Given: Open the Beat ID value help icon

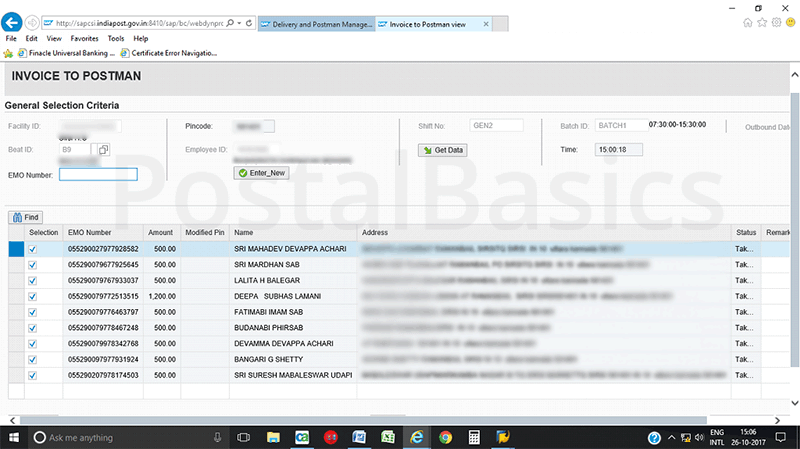Looking at the screenshot, I should pos(103,150).
